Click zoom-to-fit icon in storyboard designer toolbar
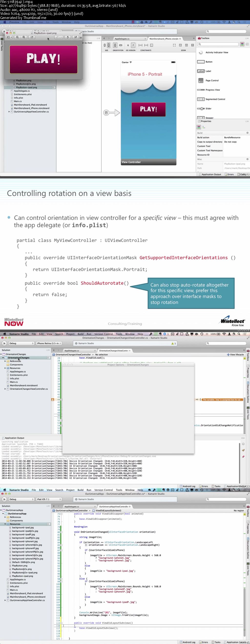 click(x=174, y=45)
